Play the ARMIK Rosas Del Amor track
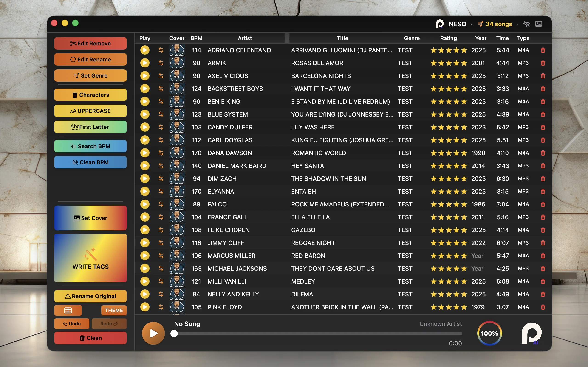Screen dimensions: 588x367 145,63
